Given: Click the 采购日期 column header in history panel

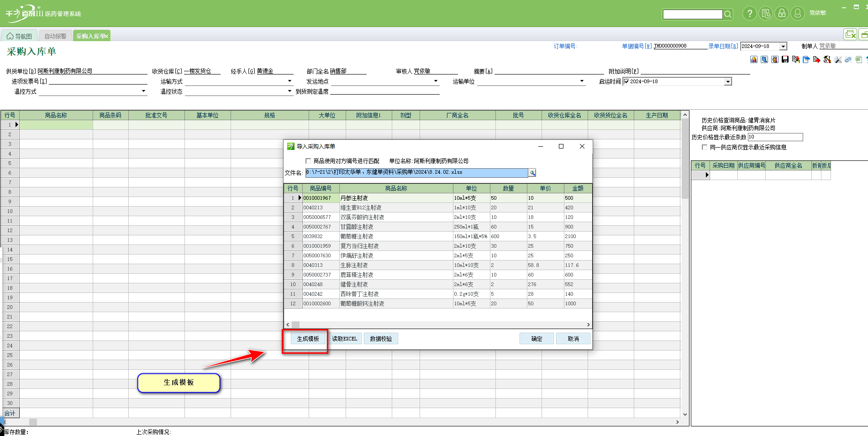Looking at the screenshot, I should coord(723,165).
